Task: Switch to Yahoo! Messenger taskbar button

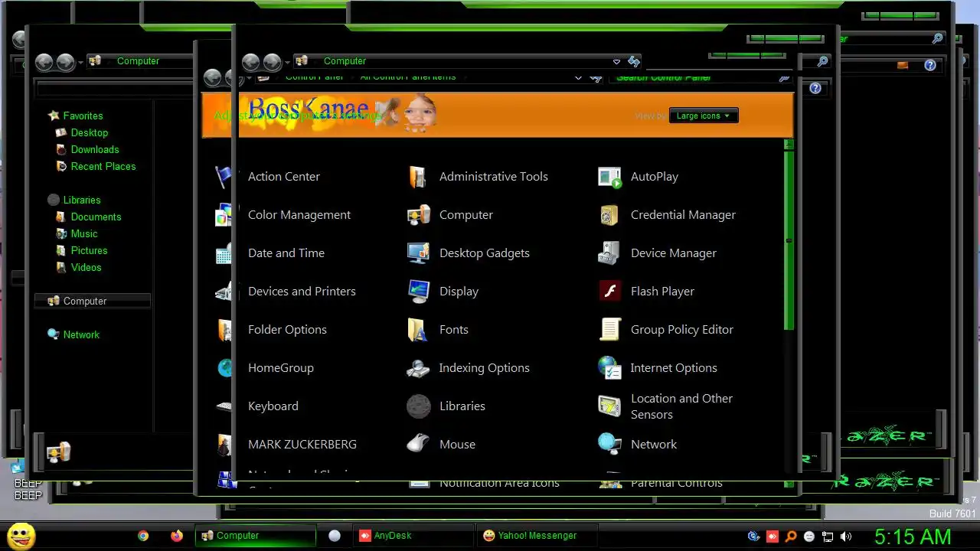Action: pos(536,536)
